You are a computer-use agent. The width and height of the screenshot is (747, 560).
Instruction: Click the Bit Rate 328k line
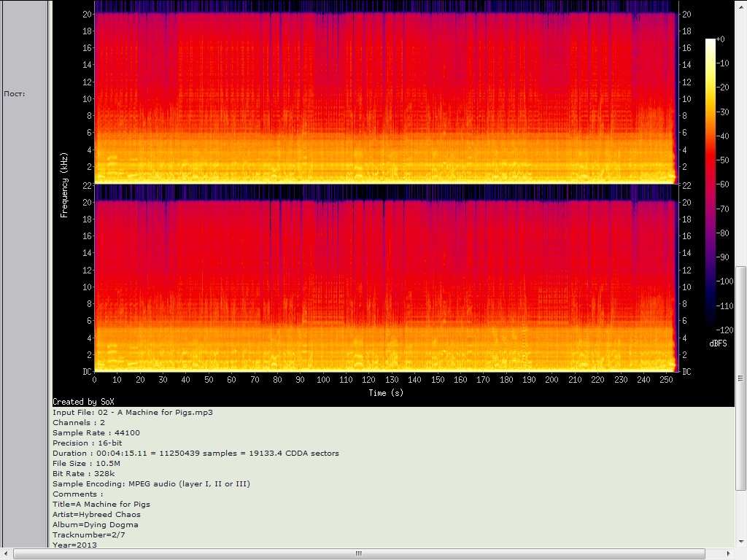point(84,474)
